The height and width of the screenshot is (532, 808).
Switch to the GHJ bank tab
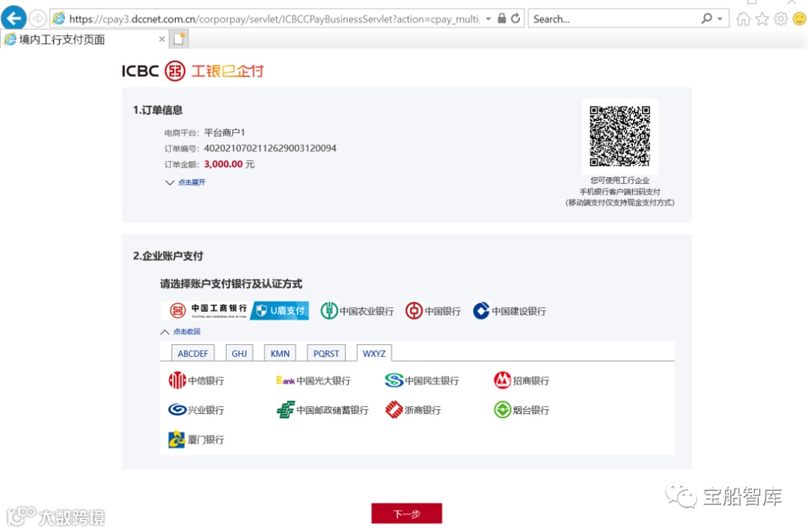click(239, 353)
